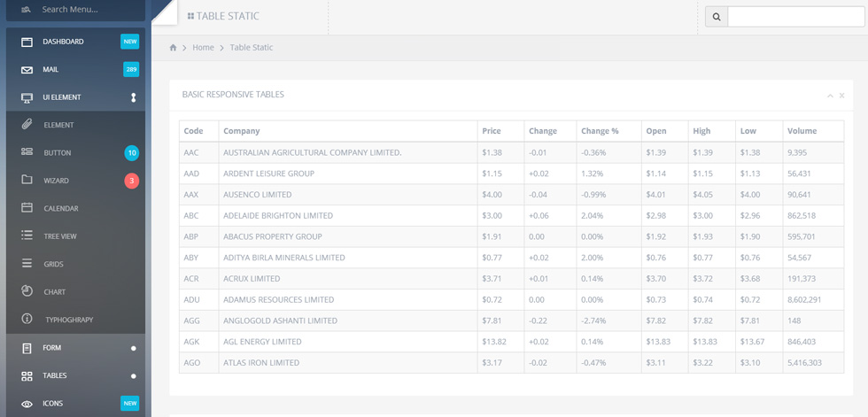Expand the Form submenu
The height and width of the screenshot is (417, 868).
(x=134, y=349)
